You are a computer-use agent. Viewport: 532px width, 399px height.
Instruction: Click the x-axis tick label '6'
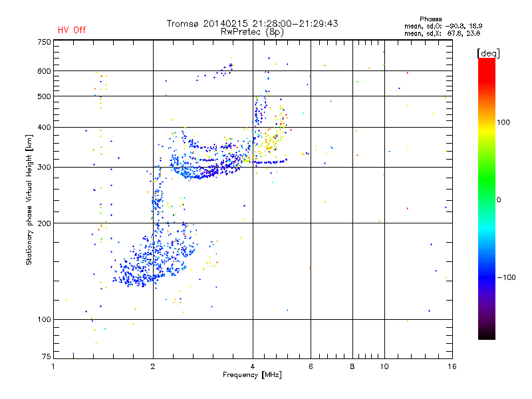coord(311,366)
